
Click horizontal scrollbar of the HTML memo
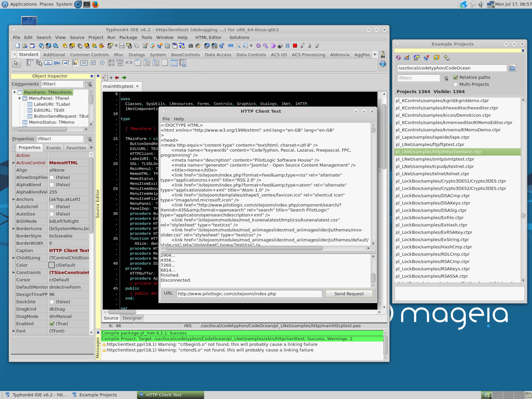click(244, 248)
